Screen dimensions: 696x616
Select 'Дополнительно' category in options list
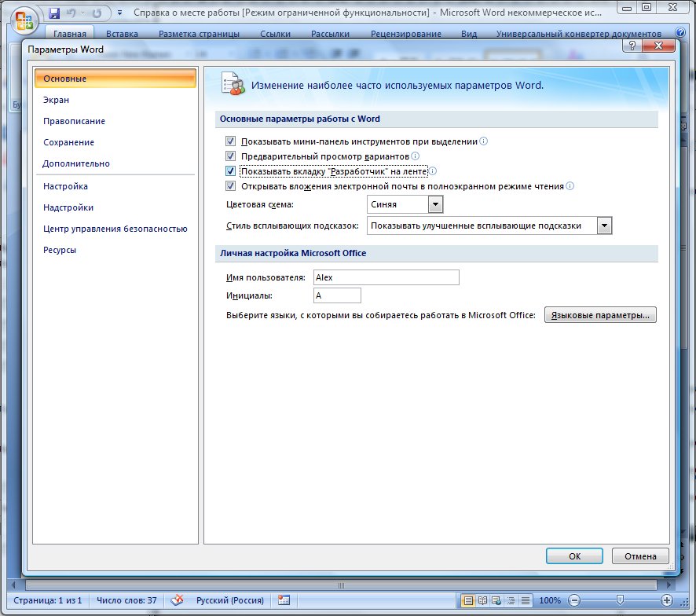pos(115,163)
